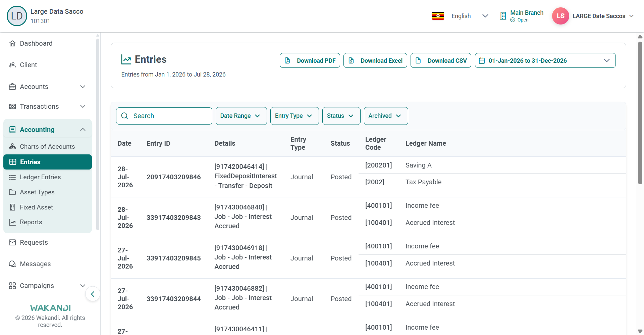644x335 pixels.
Task: Click the sidebar scrollbar
Action: [98, 134]
